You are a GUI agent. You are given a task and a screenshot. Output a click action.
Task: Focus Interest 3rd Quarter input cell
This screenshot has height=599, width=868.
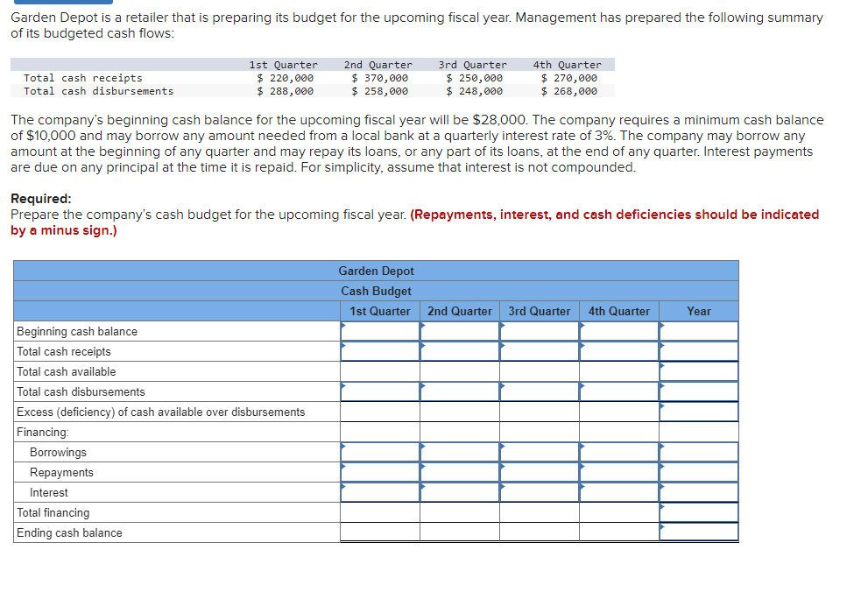[540, 492]
